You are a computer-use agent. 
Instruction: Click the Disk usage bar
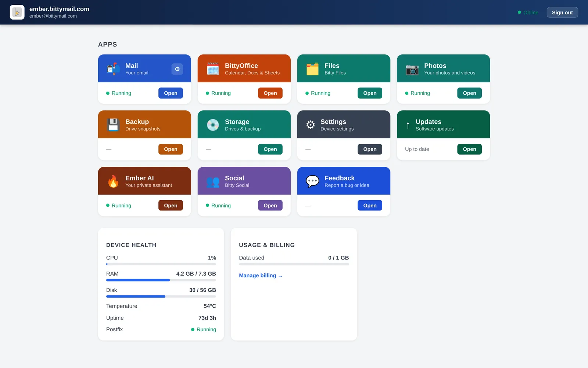[161, 296]
